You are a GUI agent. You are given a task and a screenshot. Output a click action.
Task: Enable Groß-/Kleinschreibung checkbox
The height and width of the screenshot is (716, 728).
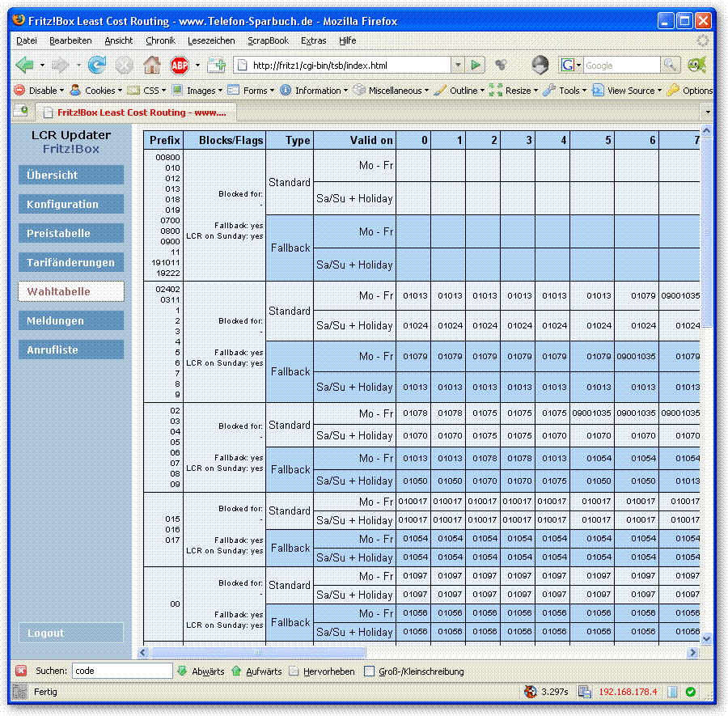point(369,671)
